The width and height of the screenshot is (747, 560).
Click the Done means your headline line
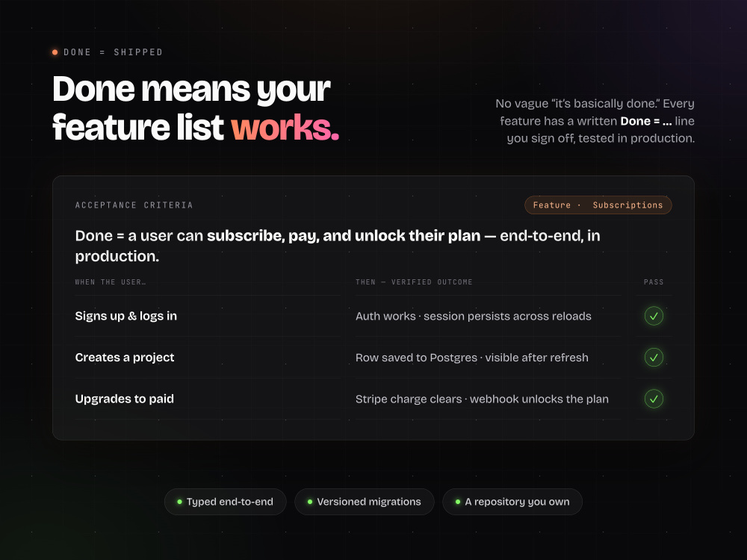(x=191, y=90)
